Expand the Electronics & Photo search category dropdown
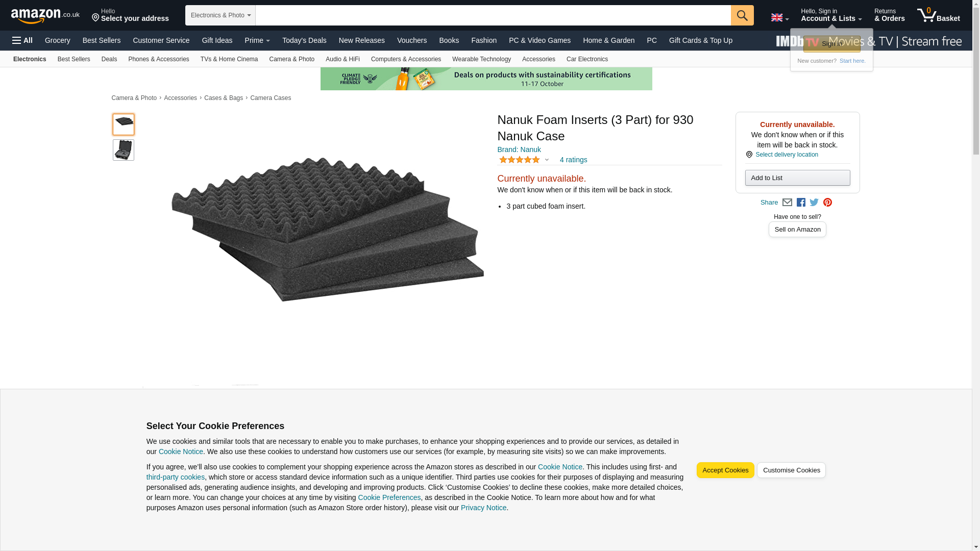Image resolution: width=980 pixels, height=551 pixels. (220, 15)
